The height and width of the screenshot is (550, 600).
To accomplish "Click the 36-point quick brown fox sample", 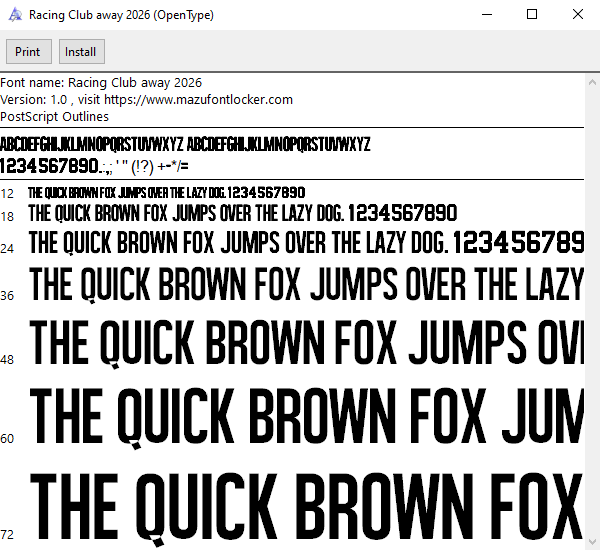I will 306,284.
